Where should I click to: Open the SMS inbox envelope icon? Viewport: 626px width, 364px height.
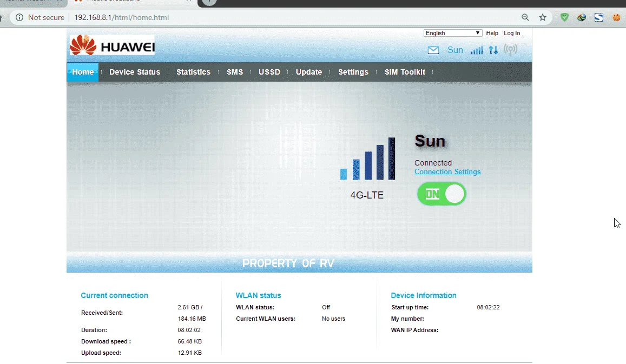433,50
